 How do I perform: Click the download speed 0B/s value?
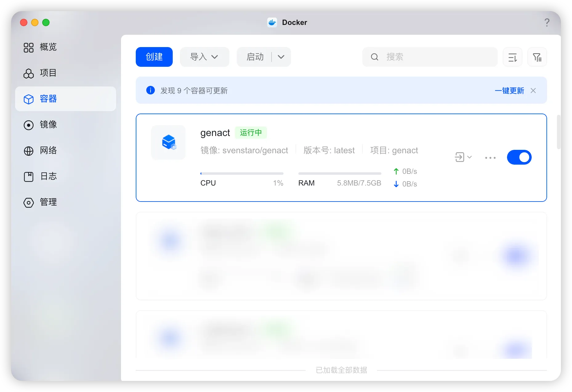coord(409,184)
